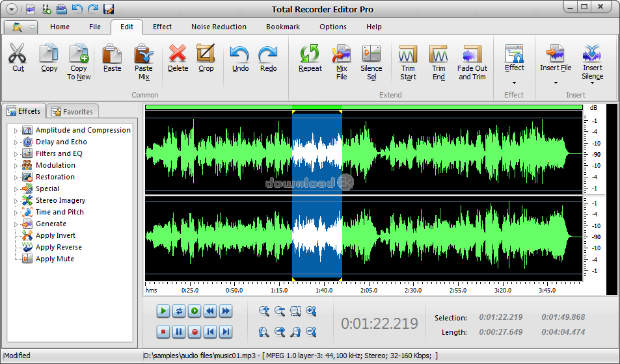Click the Insert File icon

point(556,54)
